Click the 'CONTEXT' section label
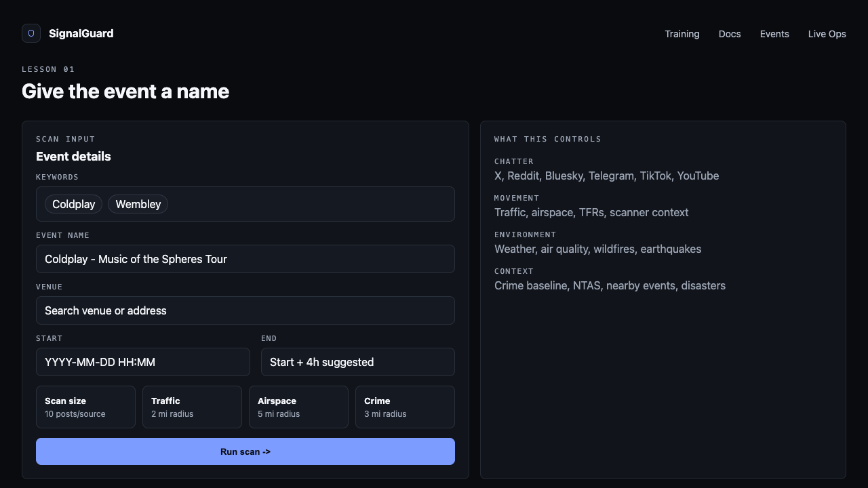 514,271
